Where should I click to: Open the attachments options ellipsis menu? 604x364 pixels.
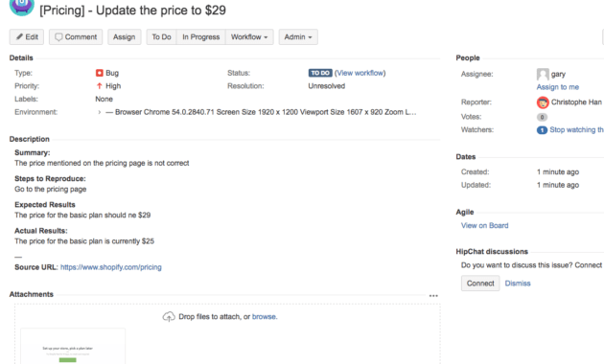click(433, 296)
